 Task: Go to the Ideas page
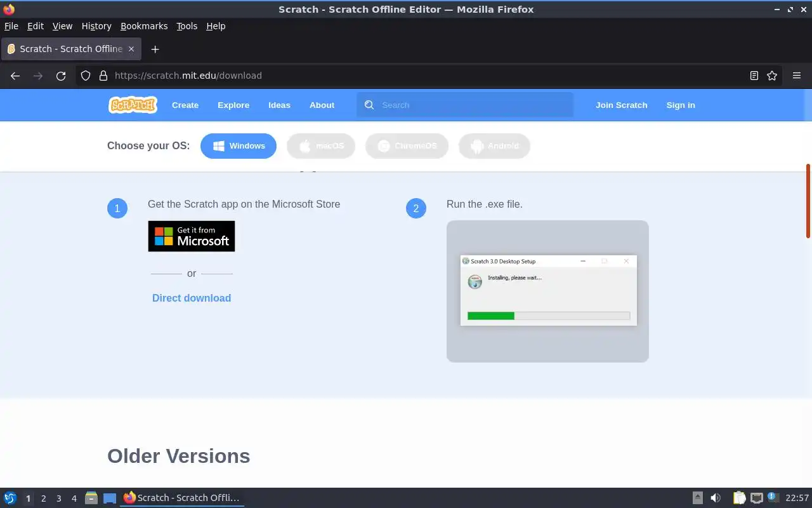[279, 105]
